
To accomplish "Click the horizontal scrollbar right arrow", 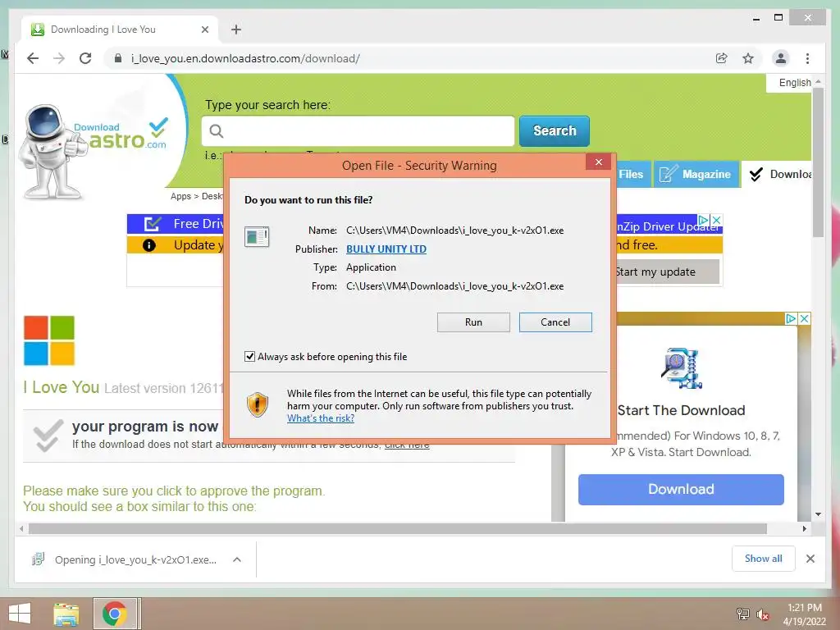I will (x=804, y=529).
